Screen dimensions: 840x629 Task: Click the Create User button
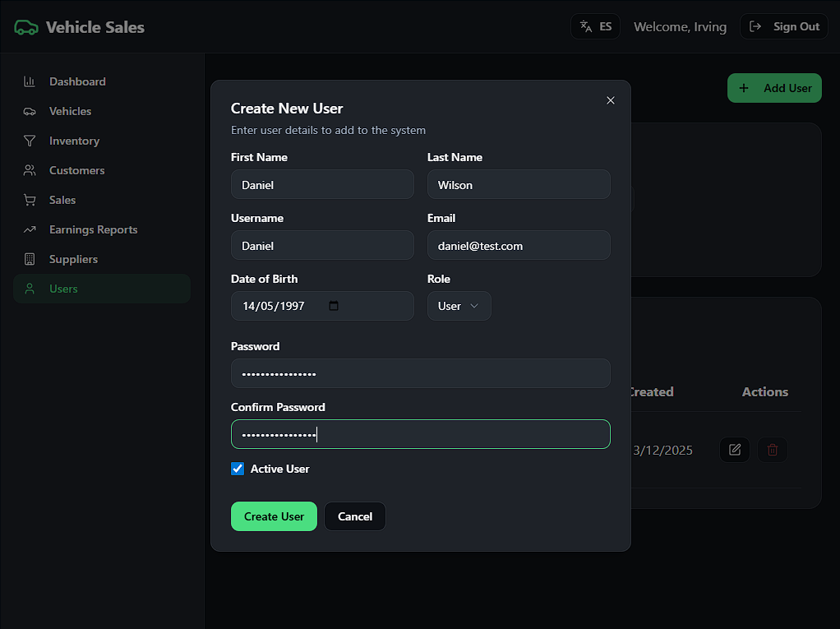click(x=274, y=516)
